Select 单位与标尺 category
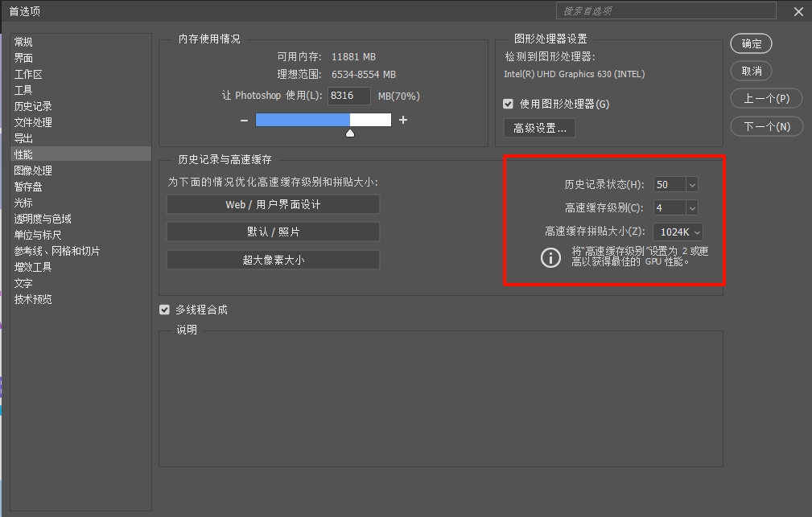 [x=38, y=235]
